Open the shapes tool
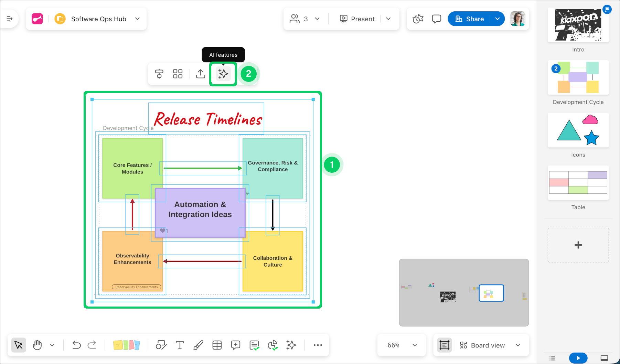Image resolution: width=620 pixels, height=364 pixels. click(161, 345)
